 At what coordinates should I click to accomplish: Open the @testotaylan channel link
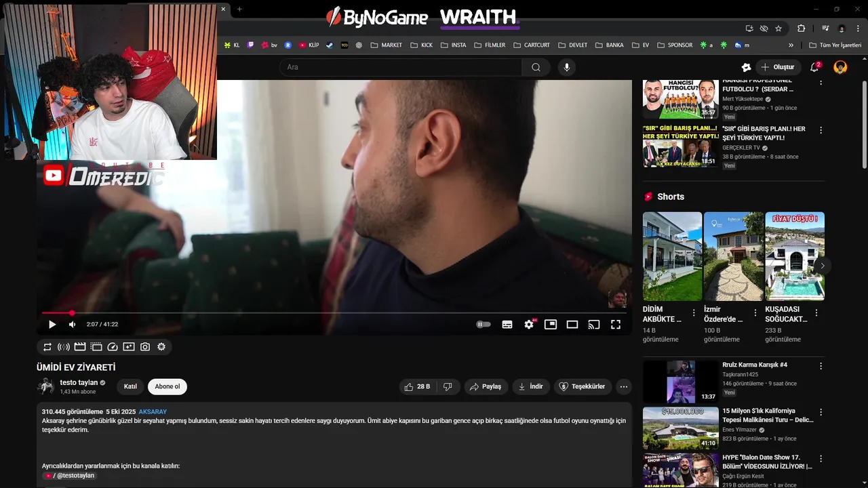pos(69,476)
